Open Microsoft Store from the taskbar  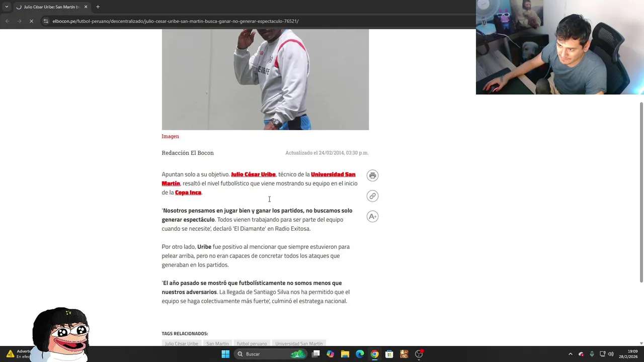click(x=389, y=354)
